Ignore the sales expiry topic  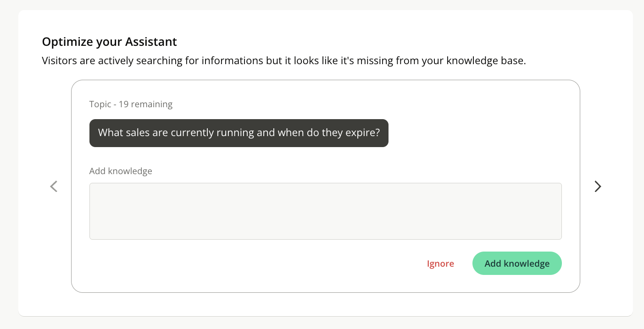click(440, 264)
